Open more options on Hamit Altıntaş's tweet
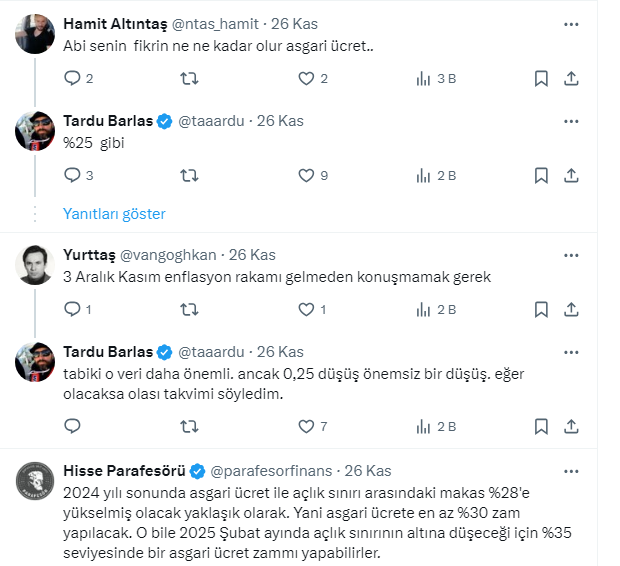This screenshot has height=566, width=620. [570, 23]
